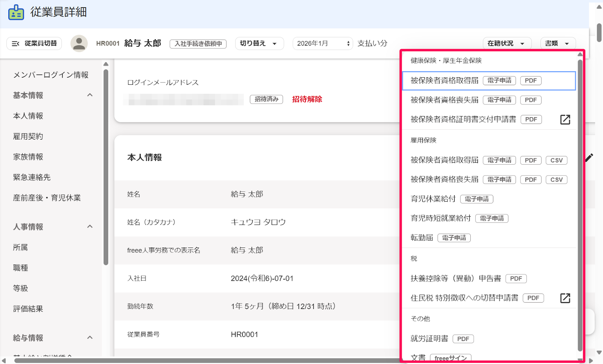The height and width of the screenshot is (364, 603).
Task: Click PDF for 扶養控除等（異動）申告書
Action: [516, 278]
